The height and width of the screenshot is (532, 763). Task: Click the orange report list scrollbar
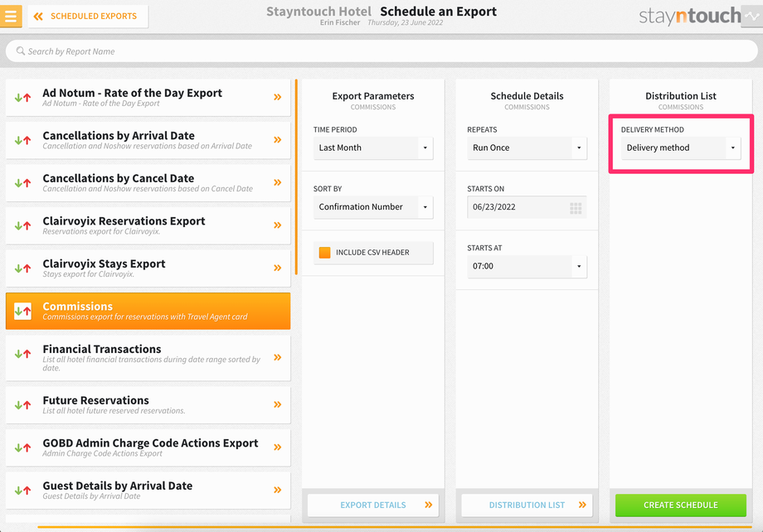click(x=296, y=177)
